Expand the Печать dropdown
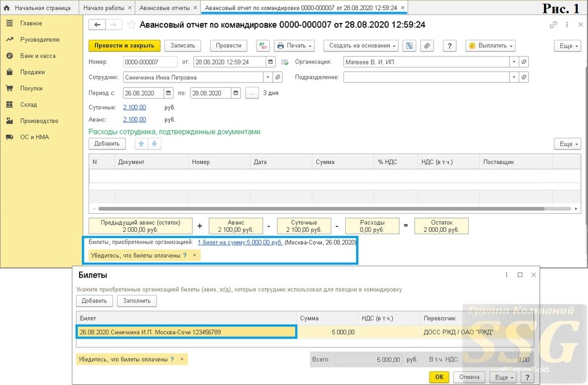Viewport: 588px width, 385px height. click(295, 46)
